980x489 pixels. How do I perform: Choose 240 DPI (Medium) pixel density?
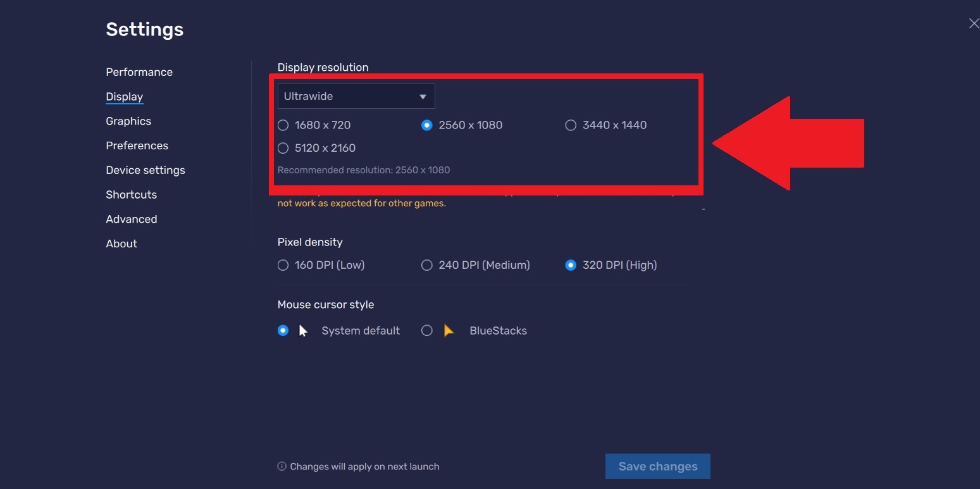427,265
